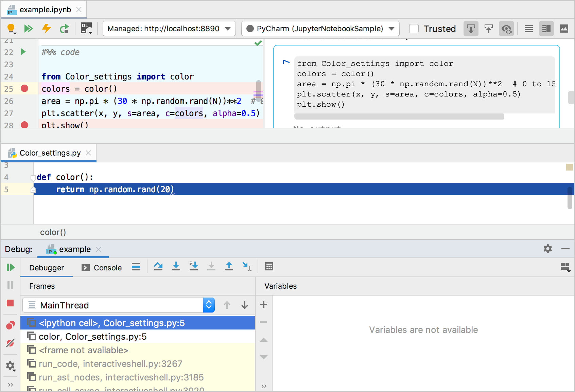Mute all breakpoints in debug sidebar
This screenshot has width=575, height=392.
pyautogui.click(x=10, y=343)
